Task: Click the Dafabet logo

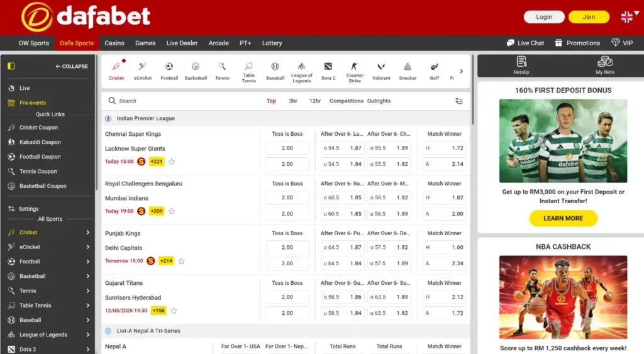Action: (x=86, y=17)
